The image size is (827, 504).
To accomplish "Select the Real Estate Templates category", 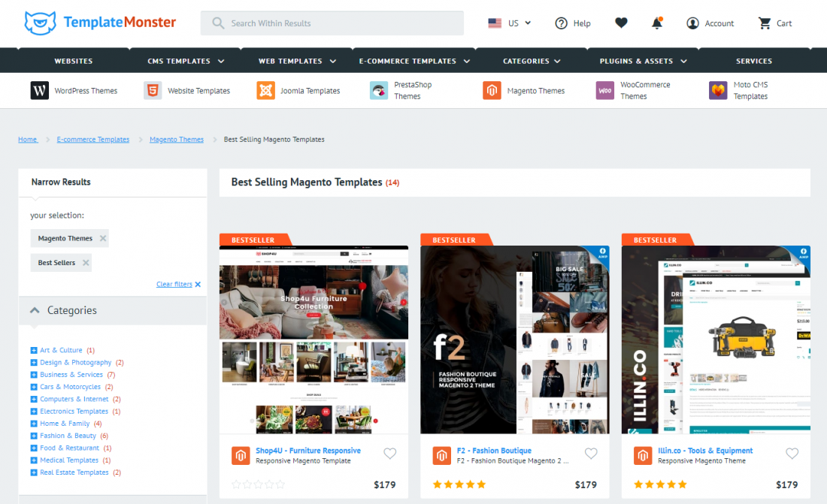I will (x=74, y=472).
